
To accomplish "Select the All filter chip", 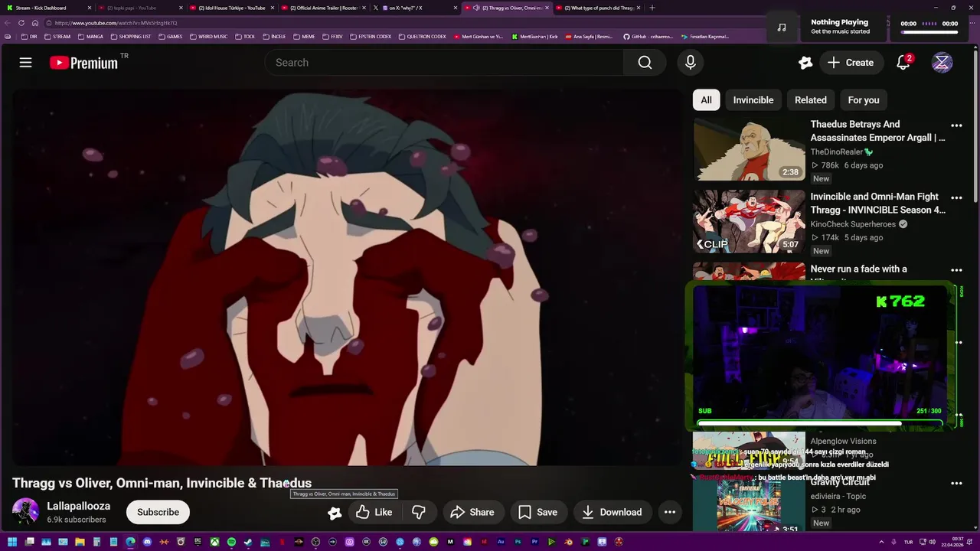I will tap(706, 100).
